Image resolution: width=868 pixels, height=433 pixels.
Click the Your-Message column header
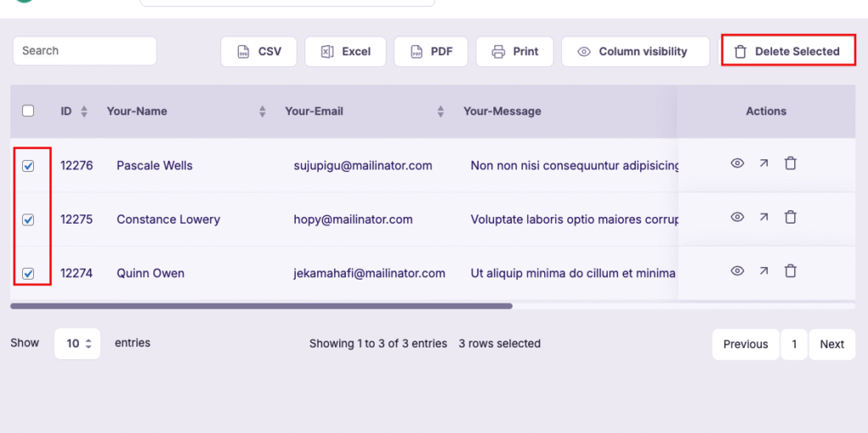click(x=502, y=111)
